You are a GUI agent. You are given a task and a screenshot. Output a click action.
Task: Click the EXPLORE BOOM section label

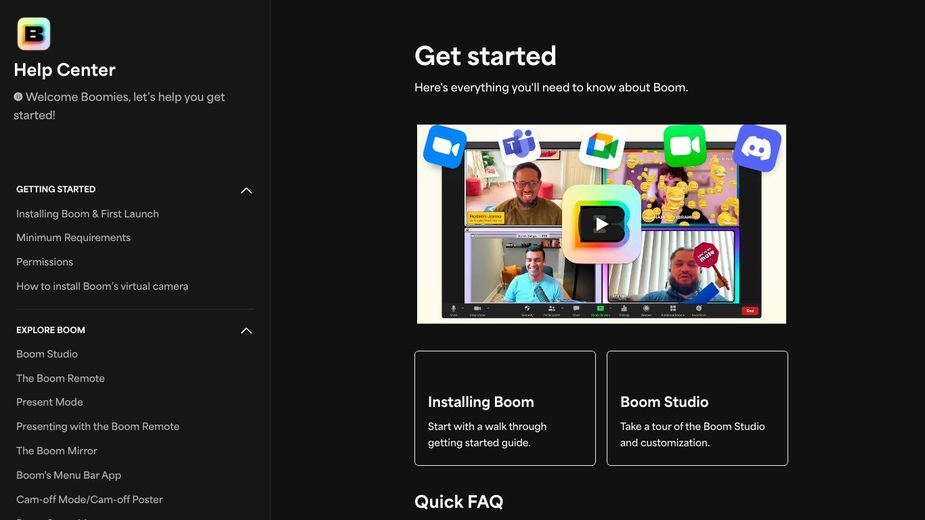pos(51,330)
